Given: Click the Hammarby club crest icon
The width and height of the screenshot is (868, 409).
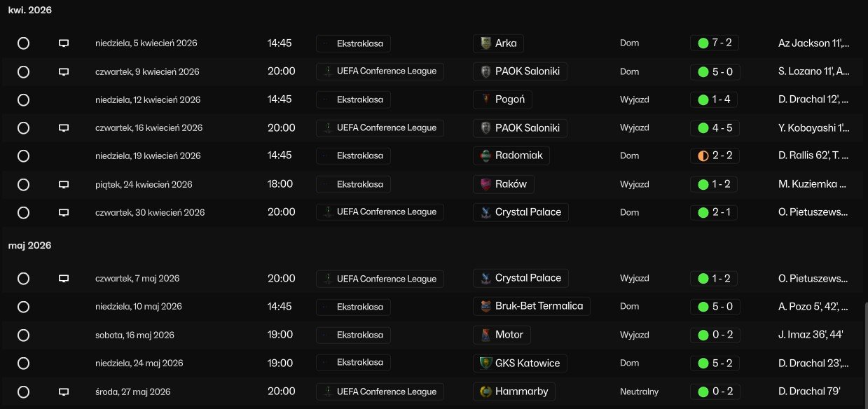Looking at the screenshot, I should click(x=485, y=391).
